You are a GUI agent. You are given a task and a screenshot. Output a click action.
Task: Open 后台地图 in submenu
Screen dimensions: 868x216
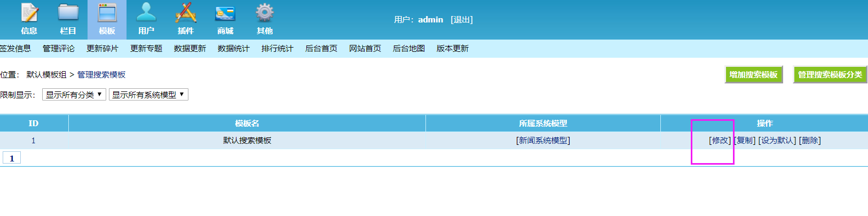click(409, 49)
